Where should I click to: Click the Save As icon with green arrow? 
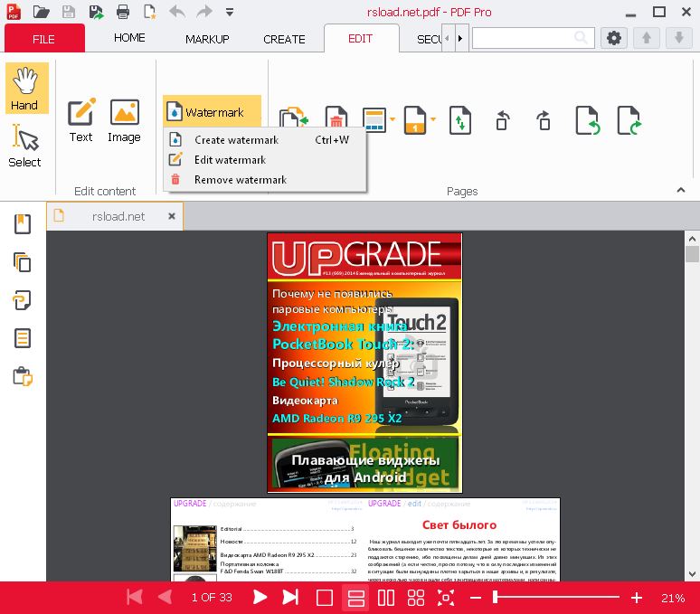click(x=96, y=12)
